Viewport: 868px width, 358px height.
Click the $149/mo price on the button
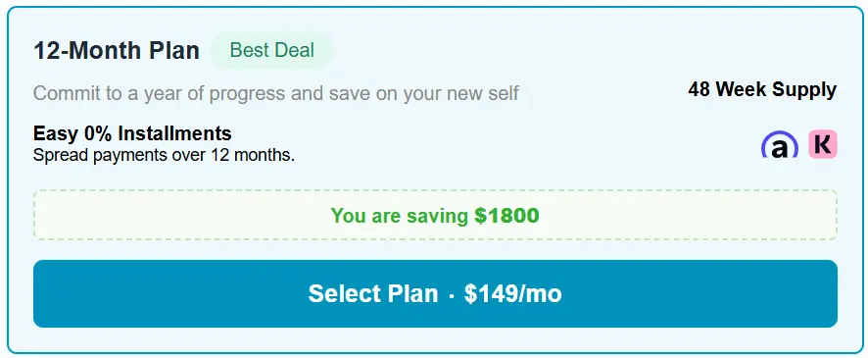click(513, 293)
